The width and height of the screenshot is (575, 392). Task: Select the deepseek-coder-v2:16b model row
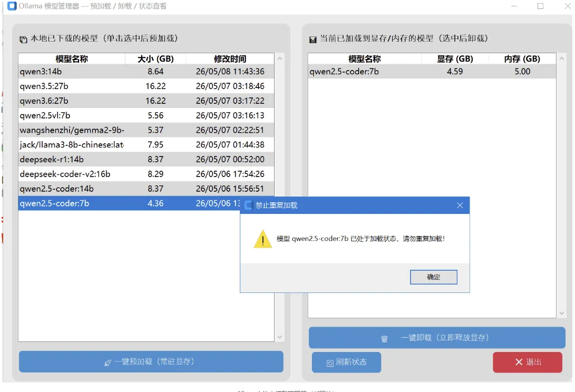[x=146, y=174]
